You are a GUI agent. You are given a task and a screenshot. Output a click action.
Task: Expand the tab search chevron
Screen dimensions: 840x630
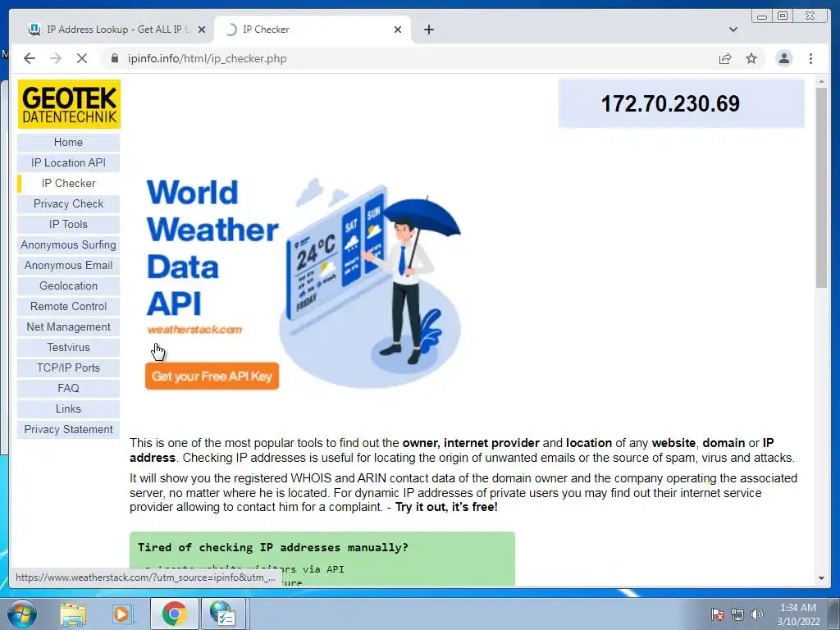pos(733,30)
